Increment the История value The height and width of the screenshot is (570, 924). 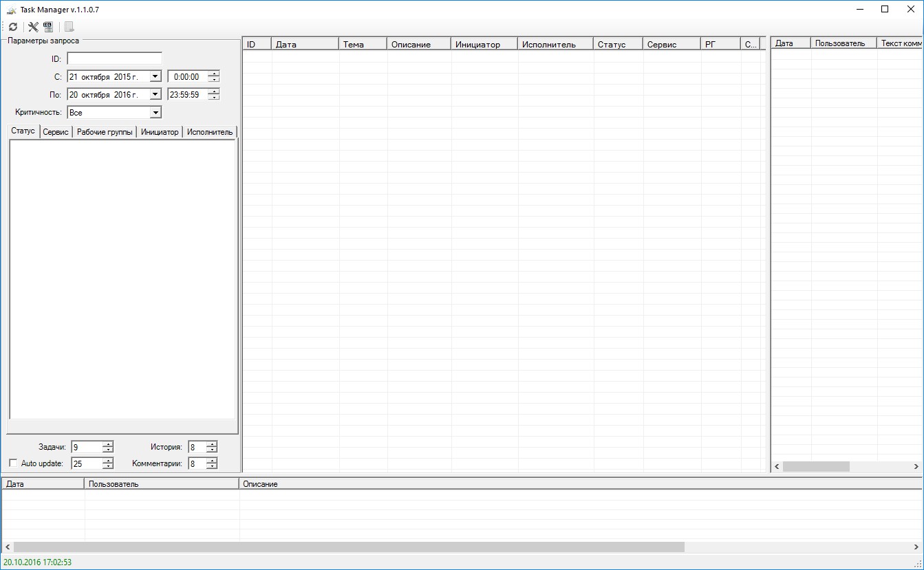pyautogui.click(x=211, y=444)
